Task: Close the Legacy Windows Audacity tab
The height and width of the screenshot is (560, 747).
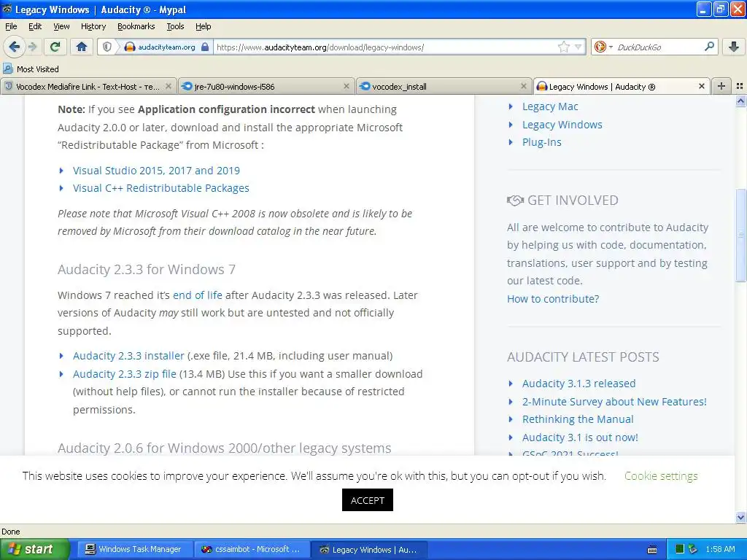Action: click(x=701, y=86)
